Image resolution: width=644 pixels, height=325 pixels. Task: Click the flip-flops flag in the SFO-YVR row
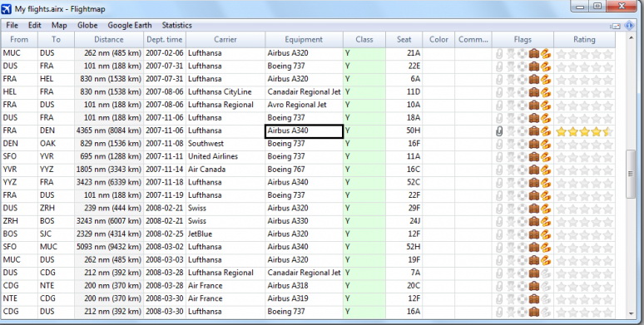(x=546, y=157)
